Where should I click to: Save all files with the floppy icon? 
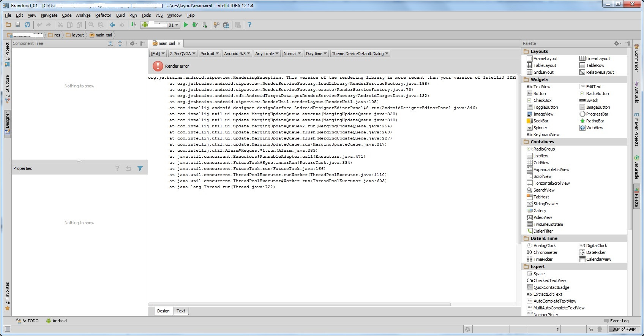pos(18,25)
